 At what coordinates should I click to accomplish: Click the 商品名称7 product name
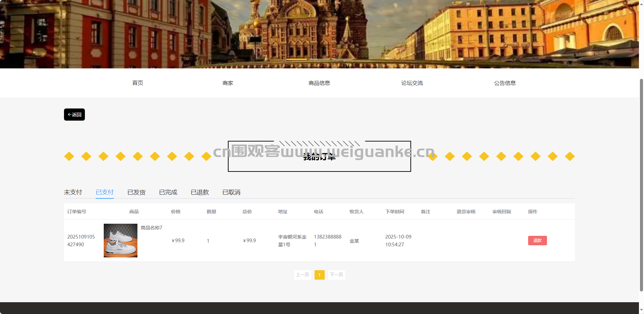151,228
